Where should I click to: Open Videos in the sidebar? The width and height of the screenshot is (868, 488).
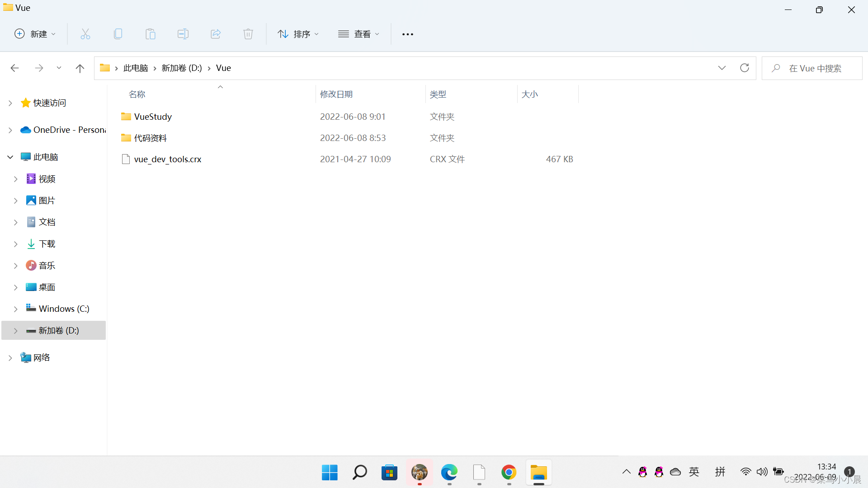[x=47, y=179]
